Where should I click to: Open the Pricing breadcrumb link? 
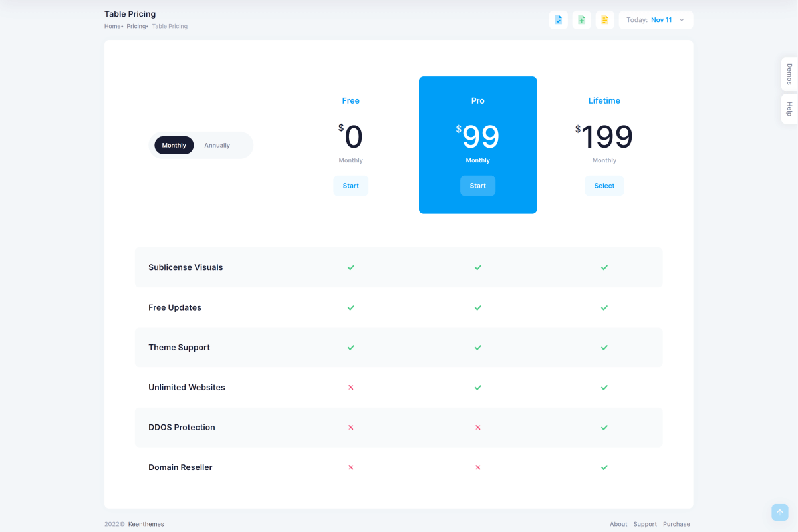pyautogui.click(x=136, y=27)
